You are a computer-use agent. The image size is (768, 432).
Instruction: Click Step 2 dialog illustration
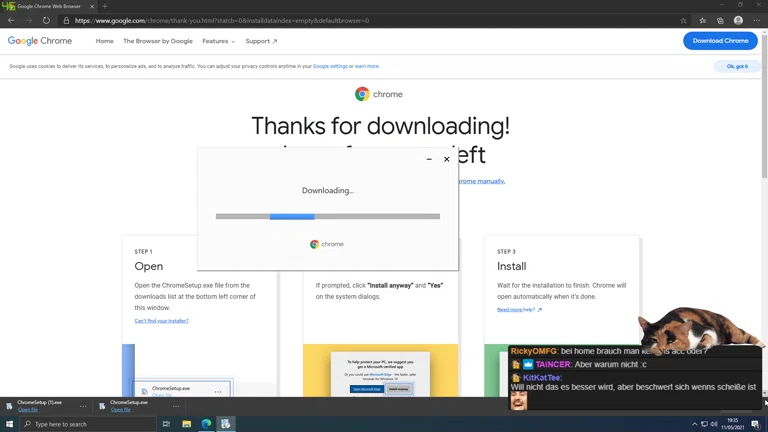click(x=380, y=375)
